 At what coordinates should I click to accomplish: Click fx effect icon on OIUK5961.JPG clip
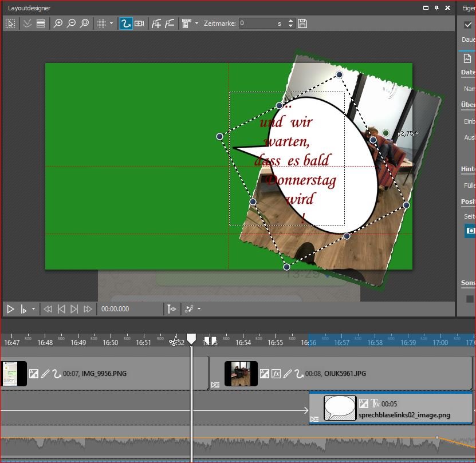(x=276, y=374)
